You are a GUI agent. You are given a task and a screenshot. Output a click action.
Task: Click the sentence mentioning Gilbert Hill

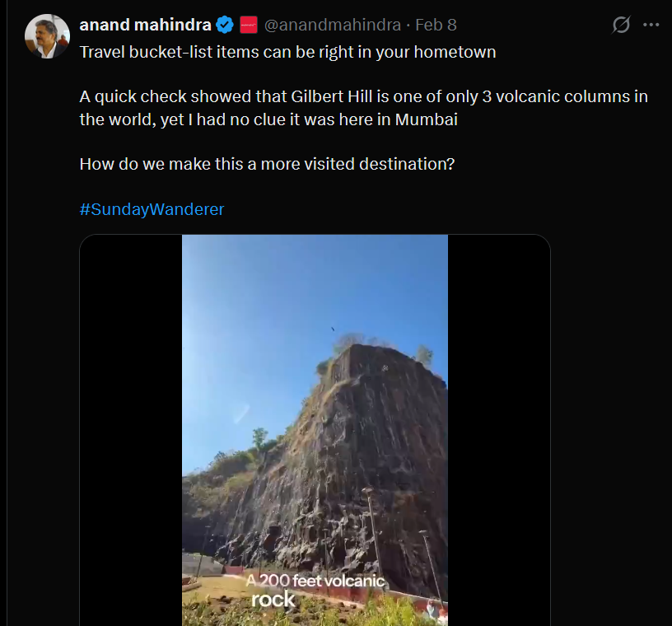363,96
